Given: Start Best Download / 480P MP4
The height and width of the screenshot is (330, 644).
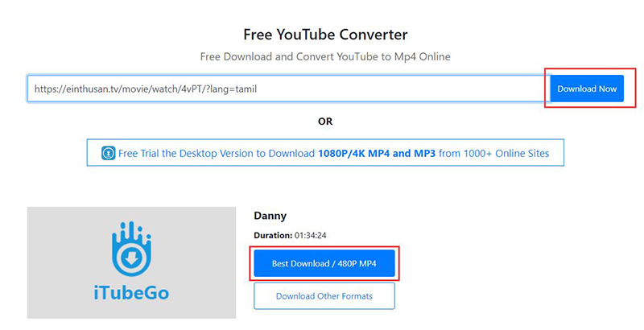Looking at the screenshot, I should pyautogui.click(x=324, y=263).
